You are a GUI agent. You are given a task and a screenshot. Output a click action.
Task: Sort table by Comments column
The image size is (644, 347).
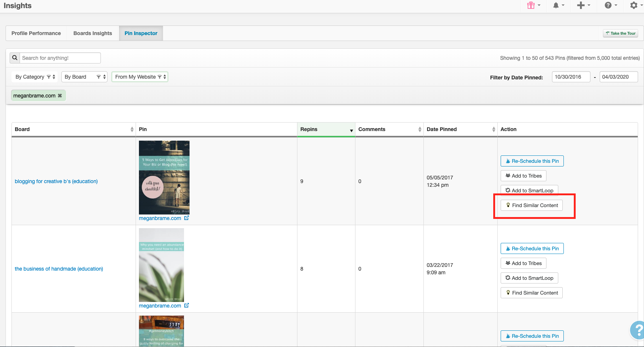389,129
